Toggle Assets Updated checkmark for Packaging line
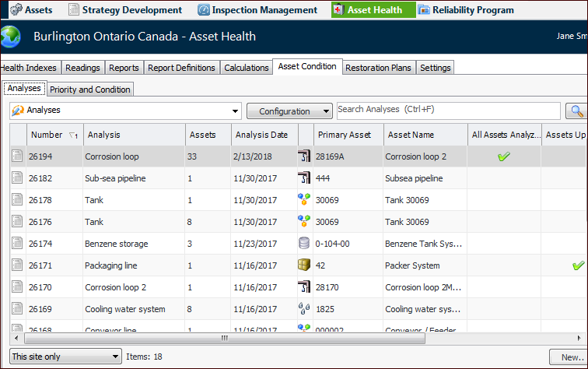The width and height of the screenshot is (588, 369). [x=579, y=265]
